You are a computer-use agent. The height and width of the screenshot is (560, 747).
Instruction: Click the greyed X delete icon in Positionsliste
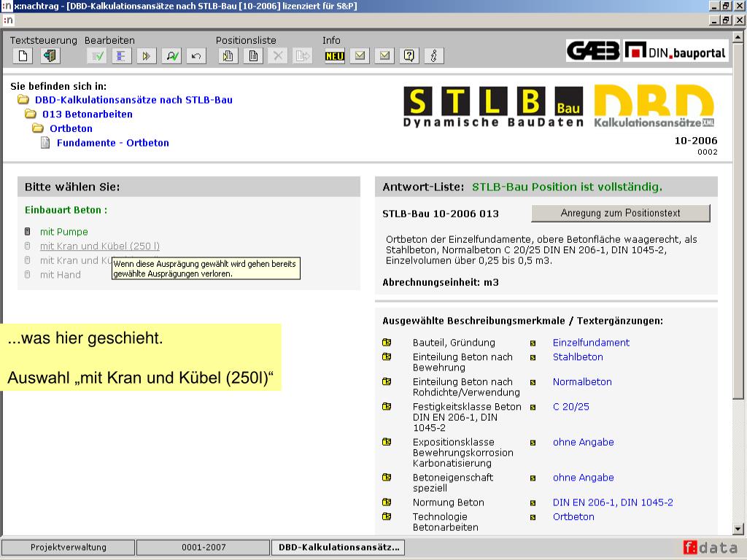click(278, 56)
